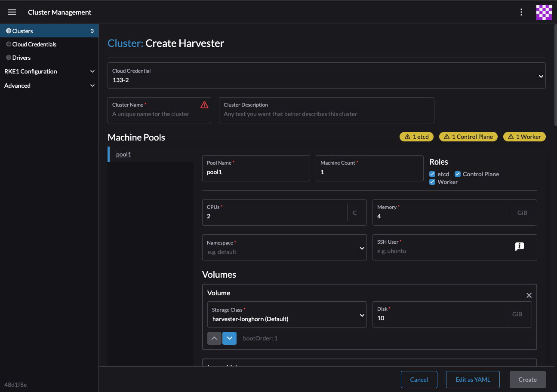557x392 pixels.
Task: Expand the RKE1 Configuration section
Action: click(x=49, y=71)
